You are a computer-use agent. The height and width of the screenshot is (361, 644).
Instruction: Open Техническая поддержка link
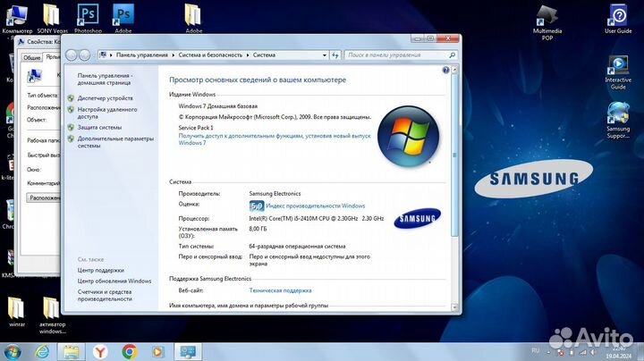(x=280, y=290)
